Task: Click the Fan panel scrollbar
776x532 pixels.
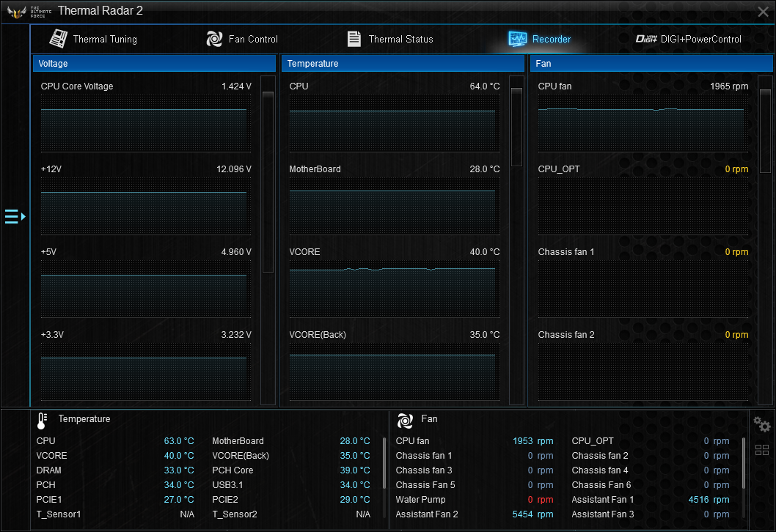Action: coord(765,131)
